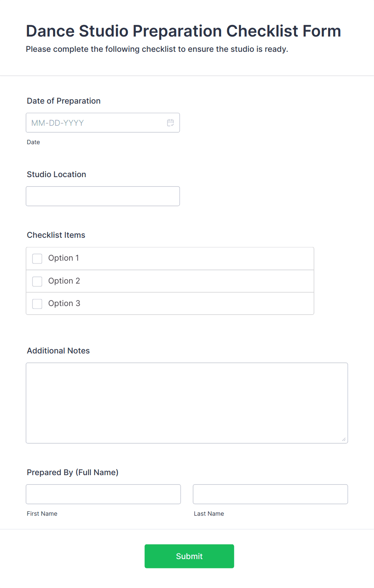Focus the Studio Location text box

click(x=103, y=196)
